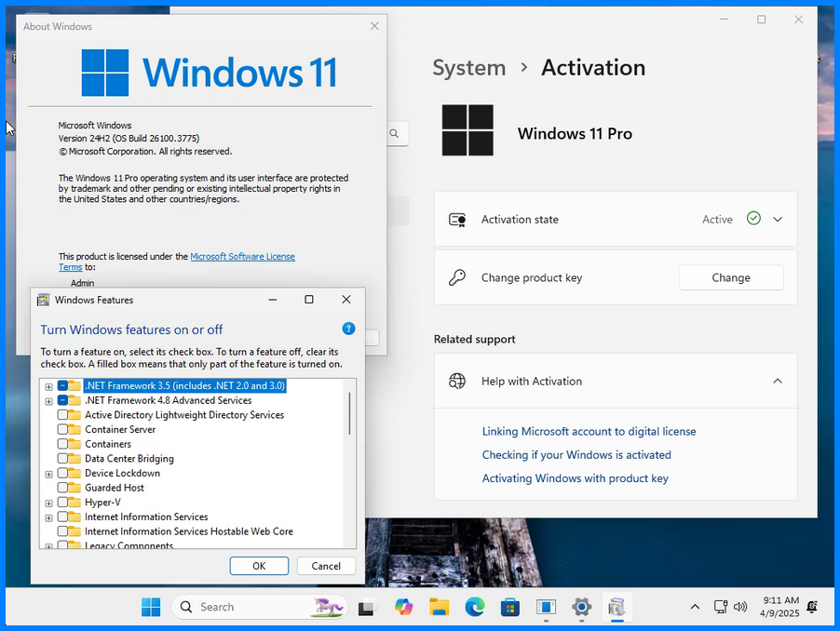Open Settings gear icon on taskbar
This screenshot has width=840, height=631.
tap(581, 607)
